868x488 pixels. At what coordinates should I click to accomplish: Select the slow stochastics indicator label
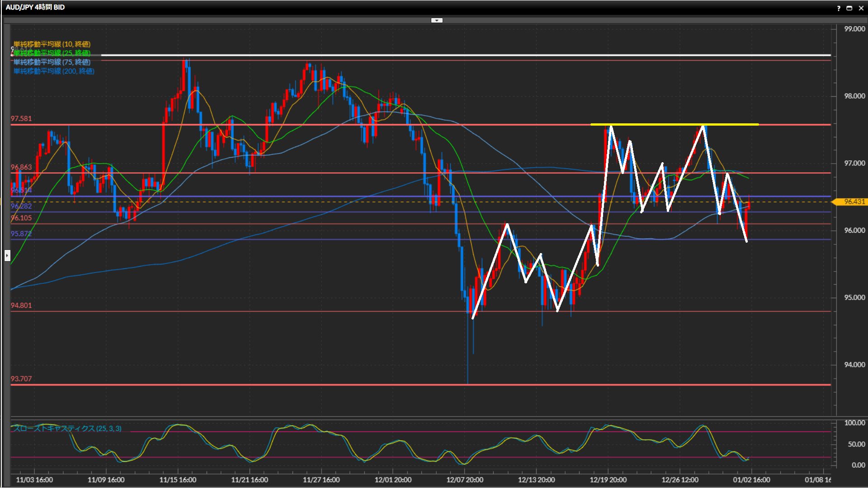click(x=68, y=428)
